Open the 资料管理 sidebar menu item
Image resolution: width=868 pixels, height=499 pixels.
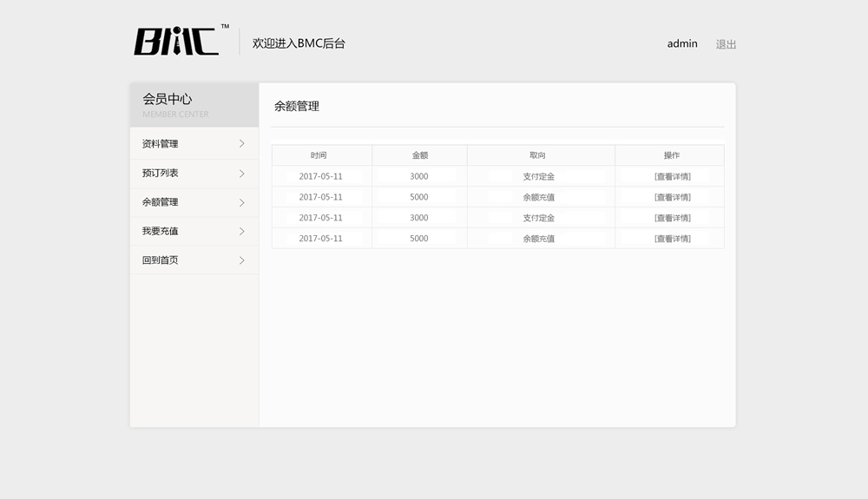coord(161,144)
